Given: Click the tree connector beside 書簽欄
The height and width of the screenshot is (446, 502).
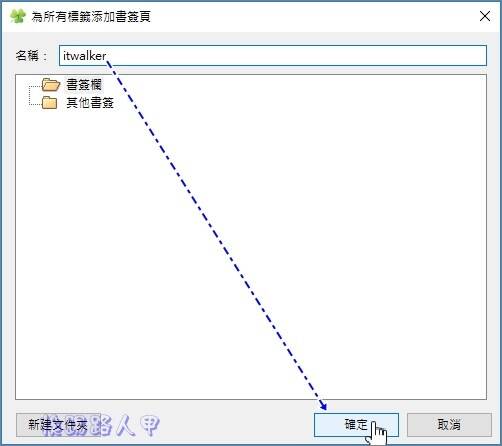Looking at the screenshot, I should (35, 87).
